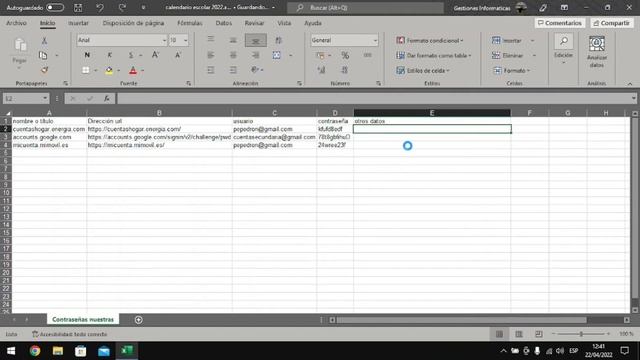Click the Insertar cells button

pyautogui.click(x=507, y=40)
